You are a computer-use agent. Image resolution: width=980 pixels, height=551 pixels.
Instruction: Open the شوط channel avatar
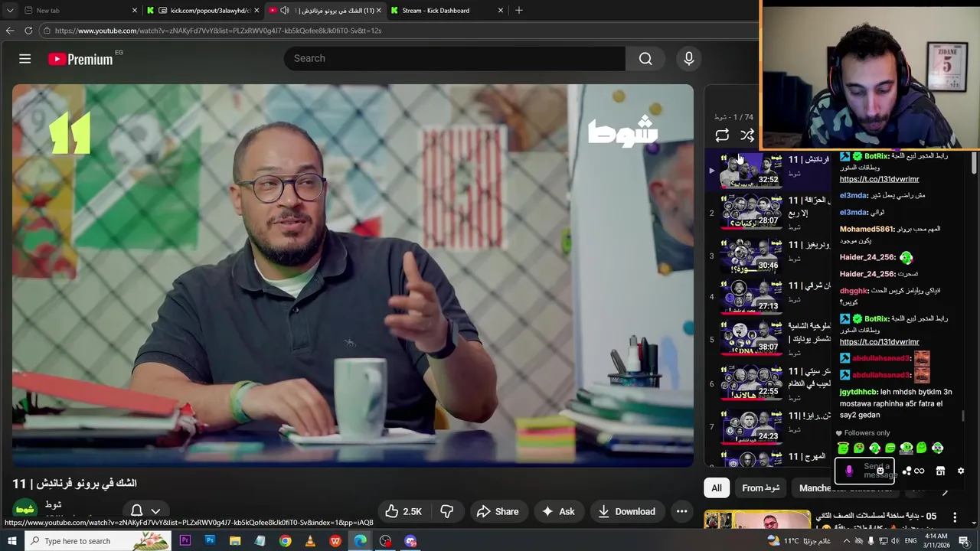(x=25, y=509)
